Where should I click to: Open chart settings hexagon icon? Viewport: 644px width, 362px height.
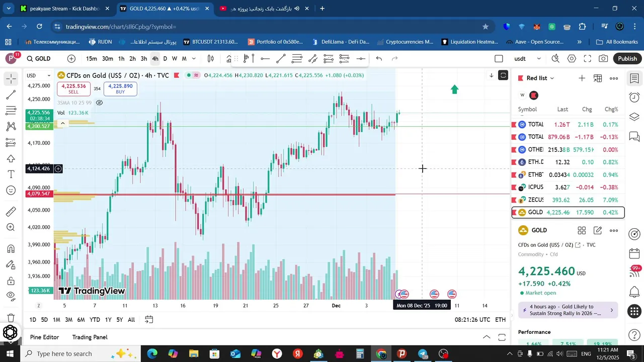[x=572, y=59]
